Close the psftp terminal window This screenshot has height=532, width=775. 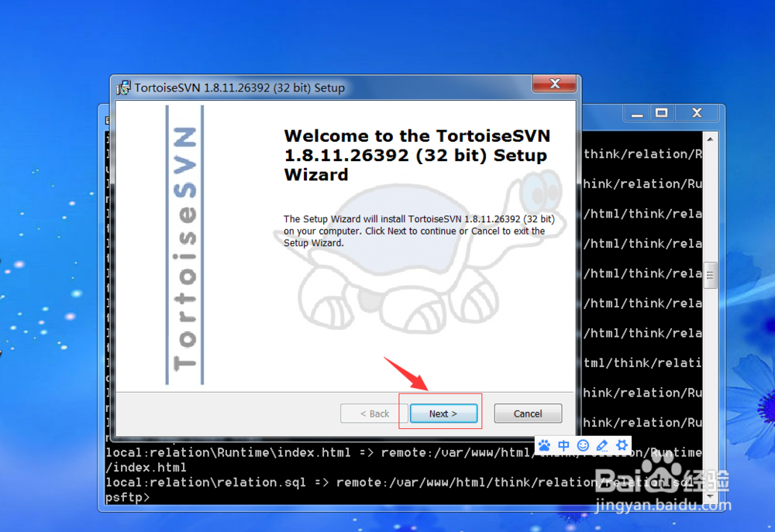click(697, 113)
